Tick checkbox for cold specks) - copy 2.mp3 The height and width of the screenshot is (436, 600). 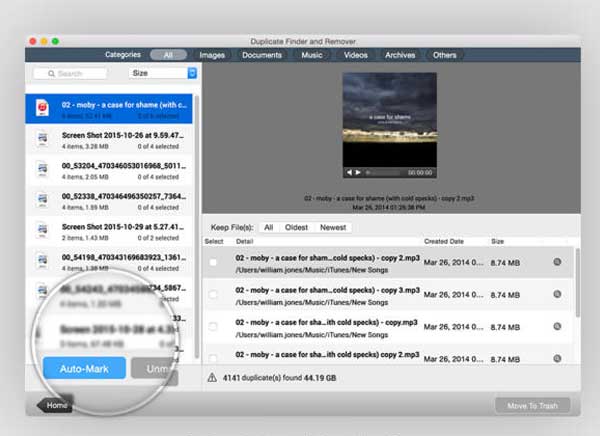tap(213, 262)
